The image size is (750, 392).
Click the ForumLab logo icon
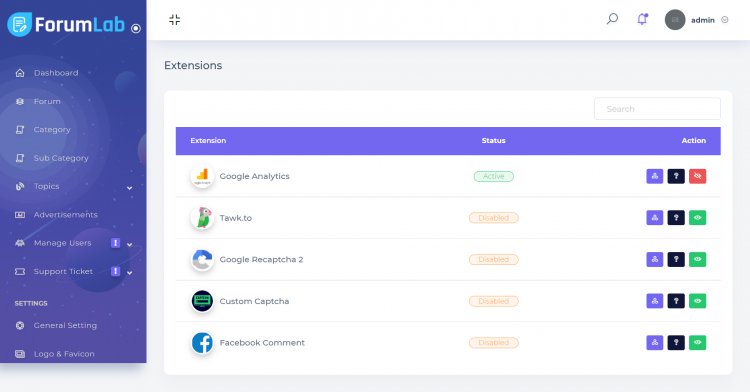20,24
